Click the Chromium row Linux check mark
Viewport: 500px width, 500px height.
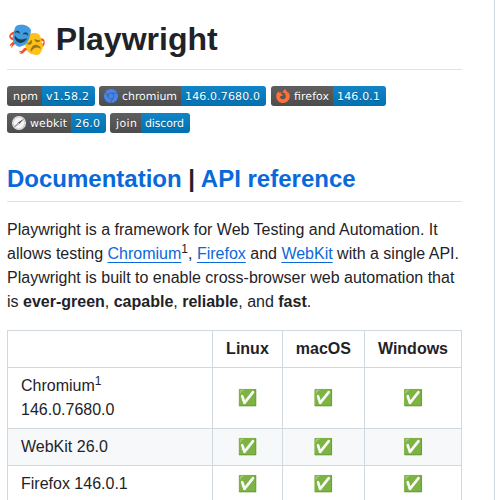coord(247,398)
